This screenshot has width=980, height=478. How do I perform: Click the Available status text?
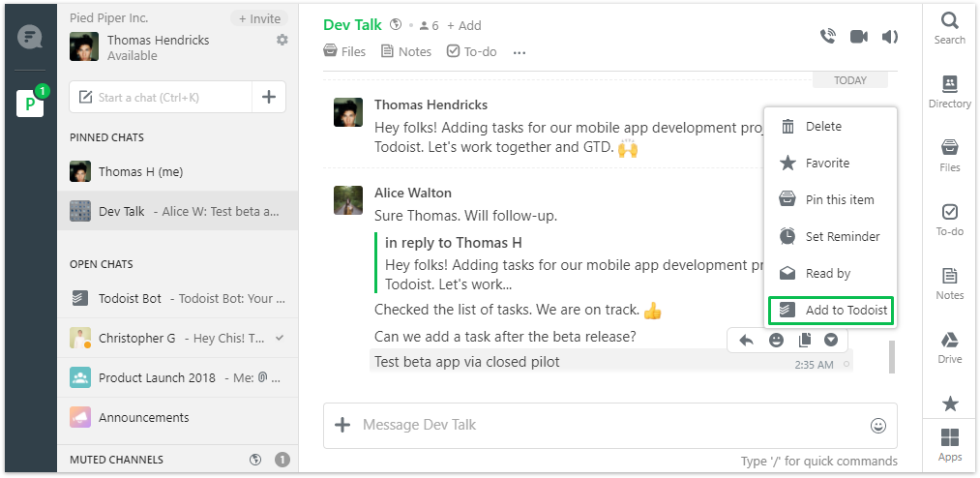click(132, 55)
